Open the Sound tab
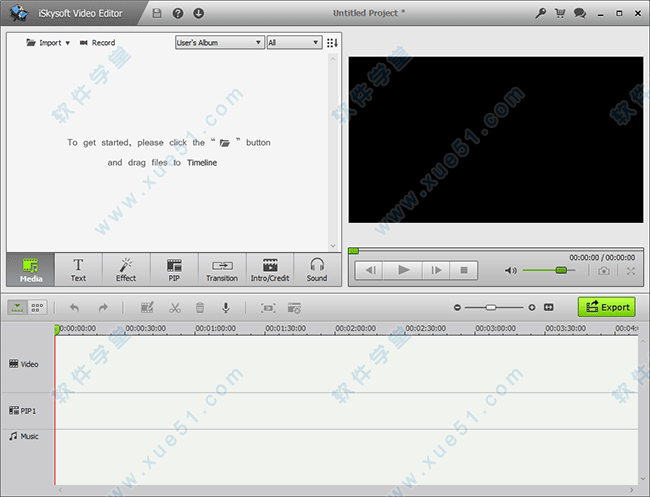 coord(317,269)
